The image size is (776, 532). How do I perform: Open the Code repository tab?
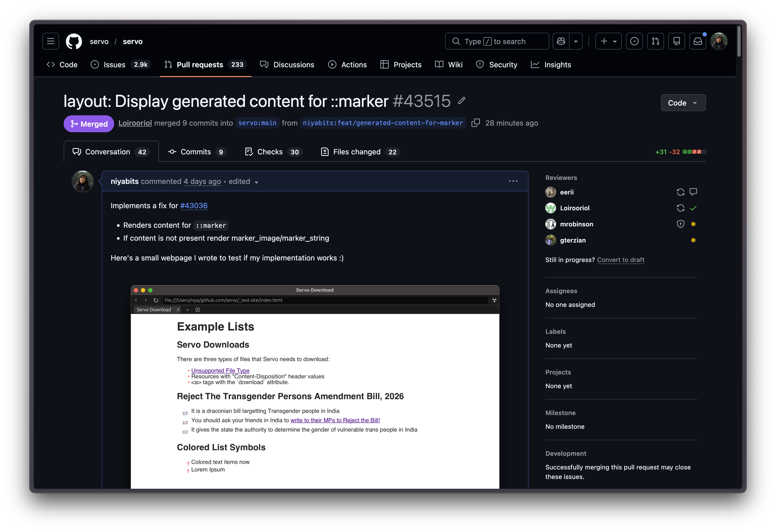62,65
